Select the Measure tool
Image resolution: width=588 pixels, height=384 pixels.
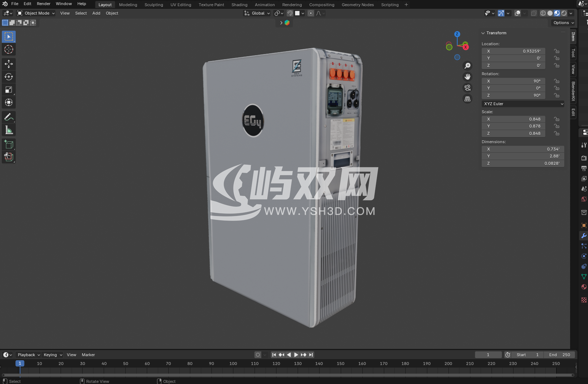pos(9,130)
